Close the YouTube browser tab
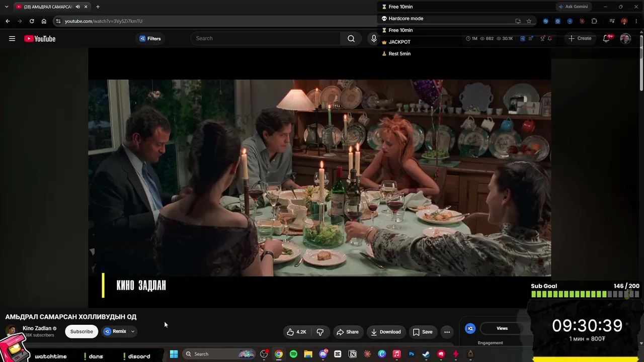This screenshot has width=644, height=362. 86,7
